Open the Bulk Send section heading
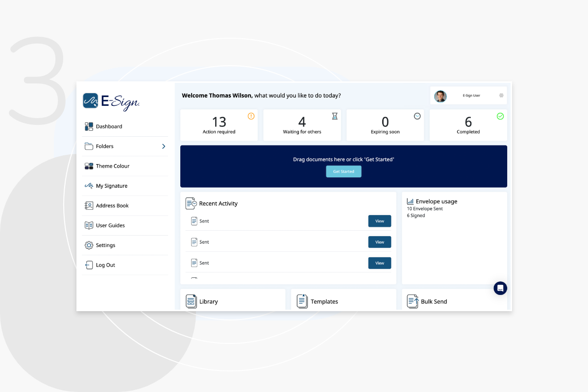This screenshot has height=392, width=588. coord(434,302)
